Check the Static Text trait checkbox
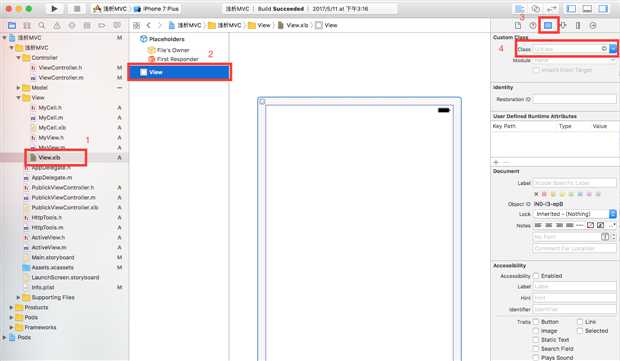Viewport: 620px width, 361px height. click(536, 340)
